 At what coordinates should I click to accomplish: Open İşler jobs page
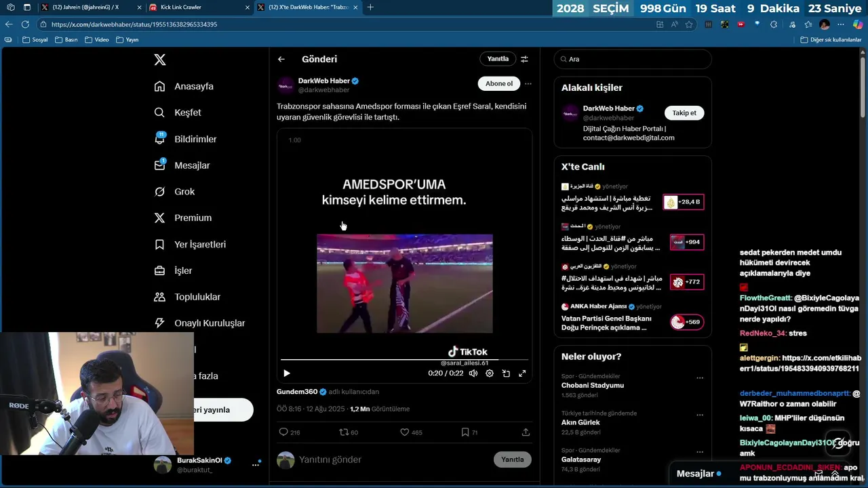point(173,270)
